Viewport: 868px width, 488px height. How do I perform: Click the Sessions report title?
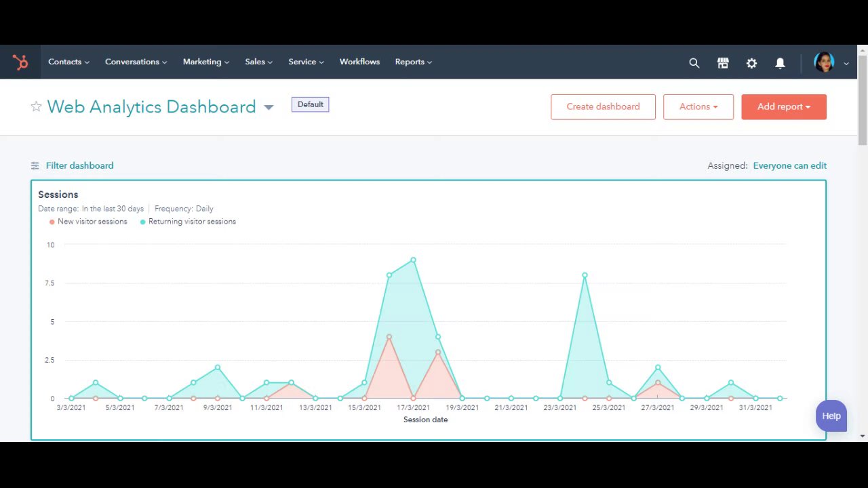click(x=58, y=195)
